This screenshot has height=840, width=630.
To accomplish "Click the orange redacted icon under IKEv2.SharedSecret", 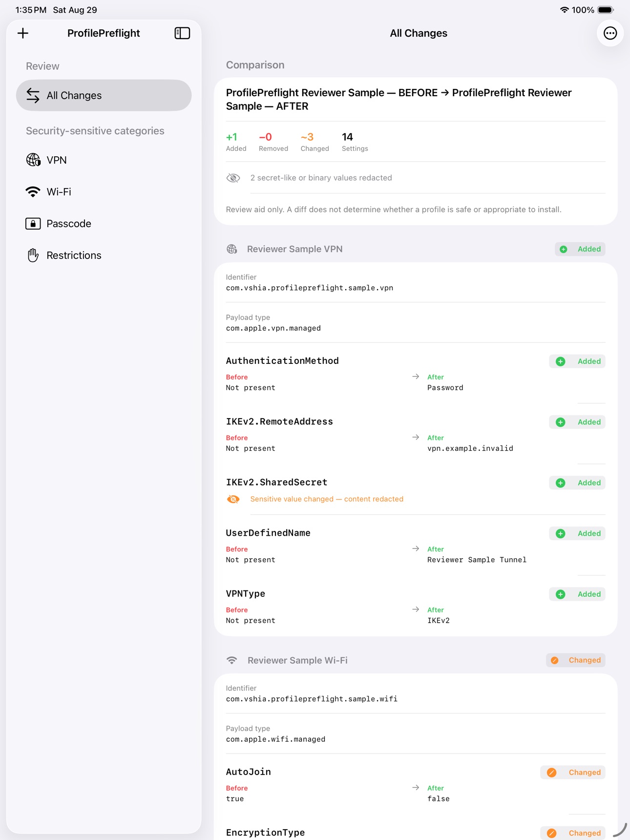I will pyautogui.click(x=233, y=499).
